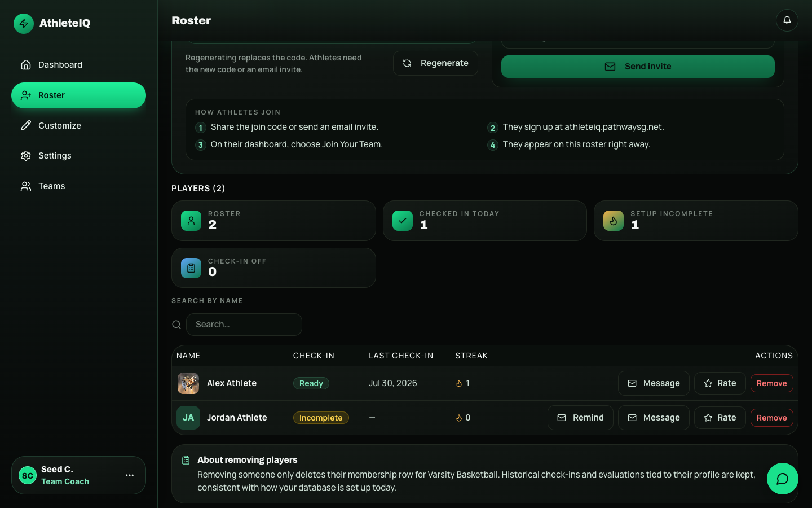Click the Roster stat card icon
Screen dimensions: 812x508
[x=191, y=221]
